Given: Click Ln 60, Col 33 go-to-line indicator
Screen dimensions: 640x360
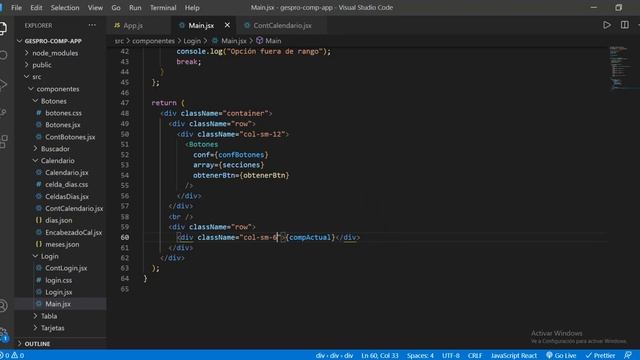Looking at the screenshot, I should pyautogui.click(x=380, y=356).
